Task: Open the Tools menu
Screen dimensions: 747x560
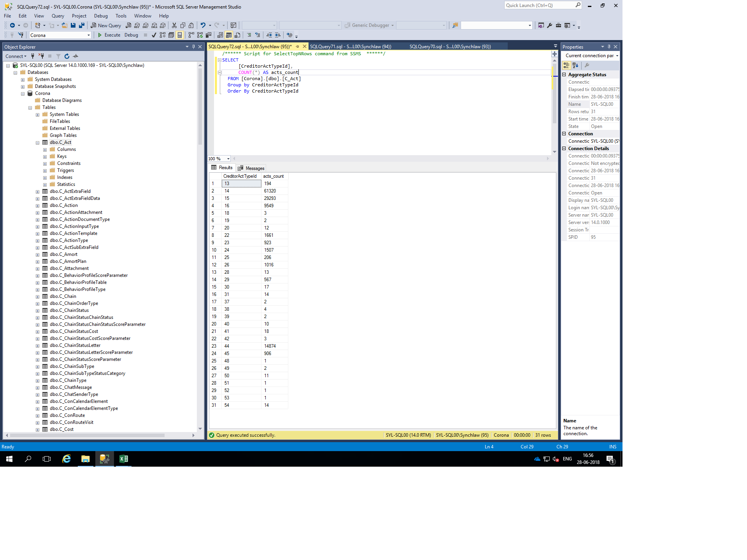Action: coord(121,16)
